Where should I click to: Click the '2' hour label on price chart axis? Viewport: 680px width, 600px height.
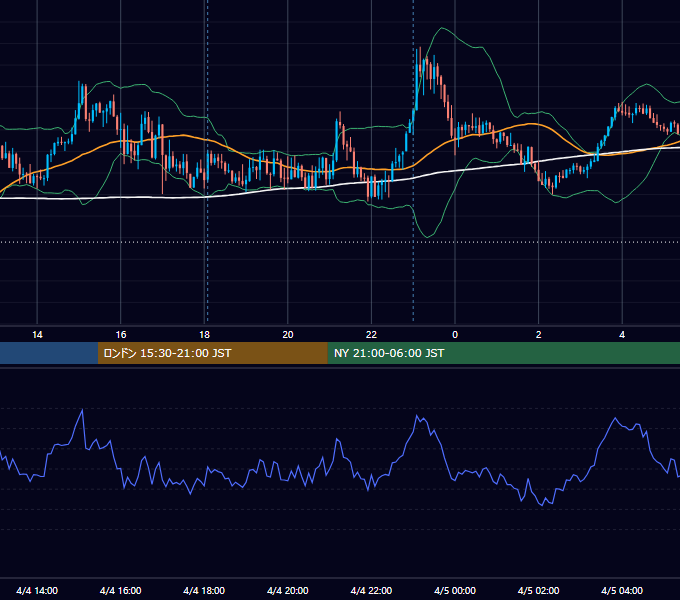539,335
